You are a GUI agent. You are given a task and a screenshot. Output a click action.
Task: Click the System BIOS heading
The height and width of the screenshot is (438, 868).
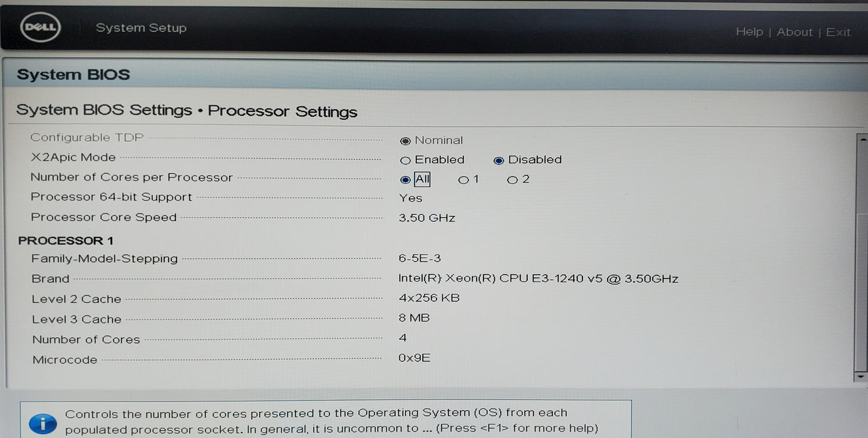[x=73, y=74]
